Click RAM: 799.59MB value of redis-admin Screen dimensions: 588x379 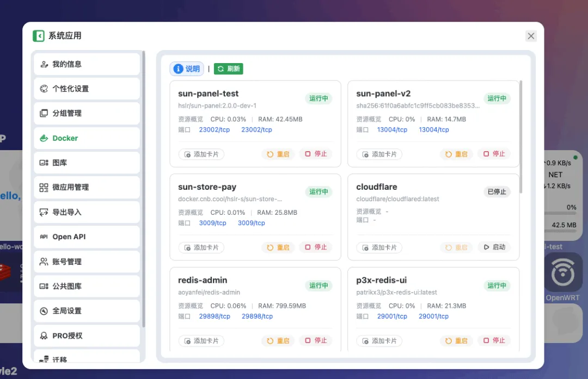[281, 306]
